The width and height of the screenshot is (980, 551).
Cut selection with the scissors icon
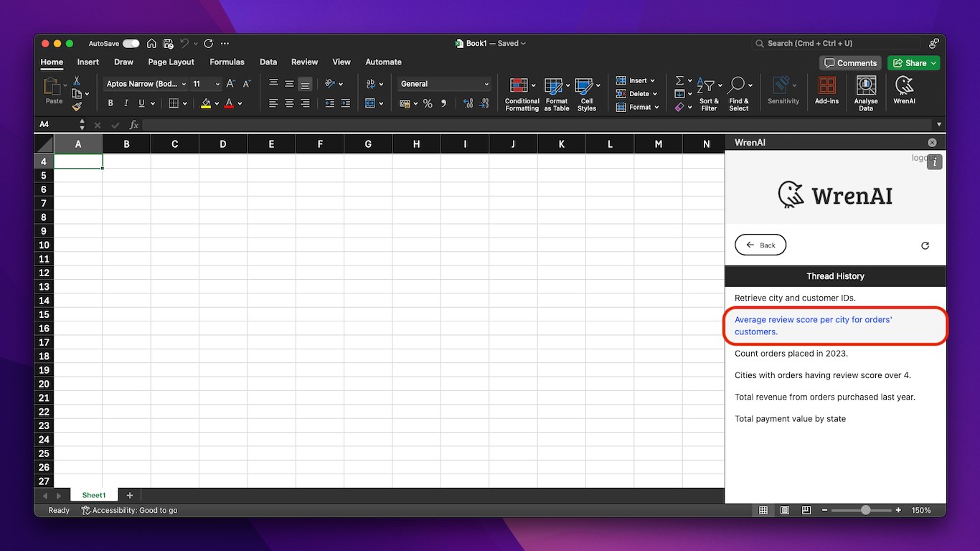(77, 80)
